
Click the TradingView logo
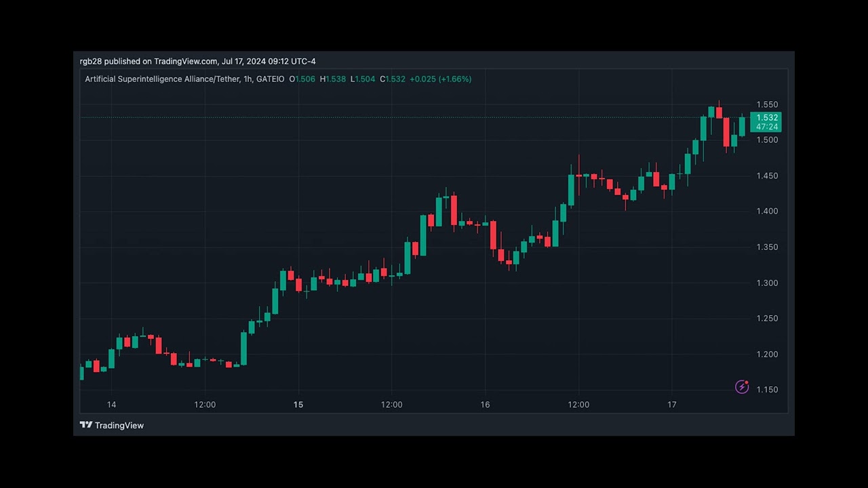coord(112,425)
